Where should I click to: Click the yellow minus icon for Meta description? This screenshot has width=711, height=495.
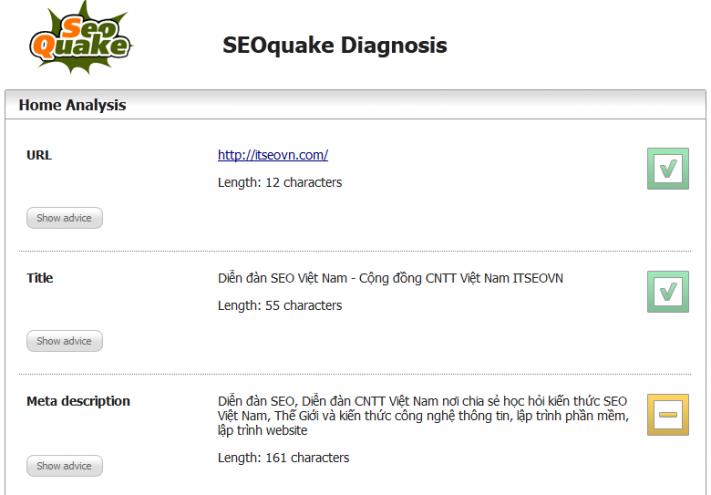667,414
